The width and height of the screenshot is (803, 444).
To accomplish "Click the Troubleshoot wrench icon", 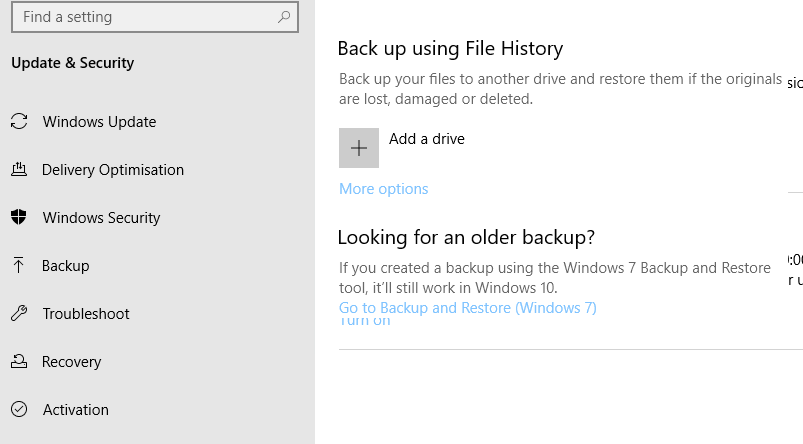I will point(19,313).
